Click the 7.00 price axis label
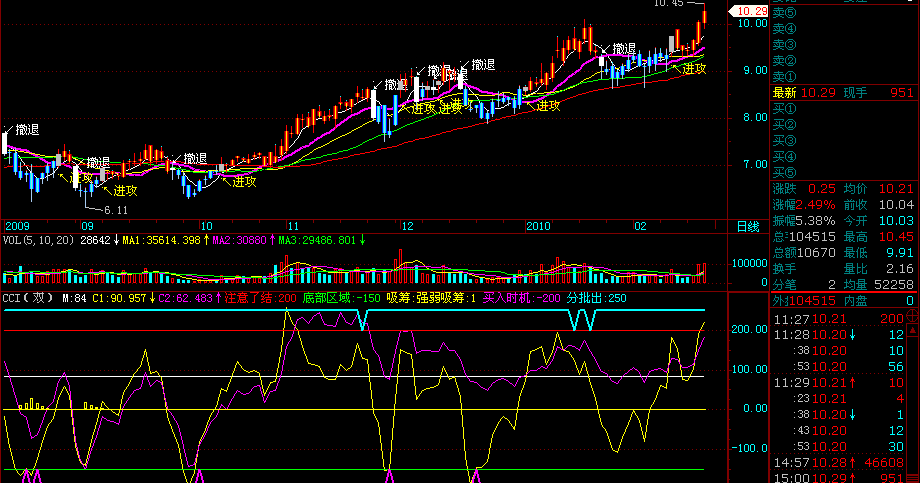 (755, 164)
